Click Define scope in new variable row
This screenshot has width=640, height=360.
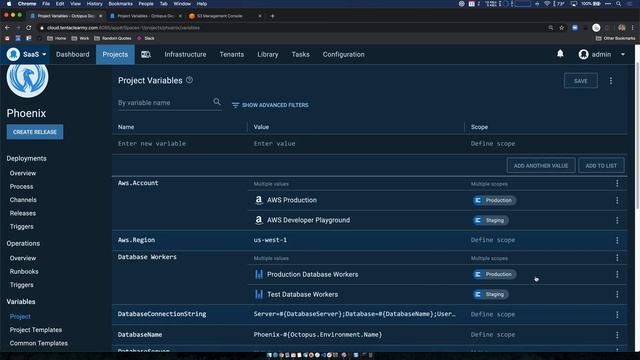493,144
